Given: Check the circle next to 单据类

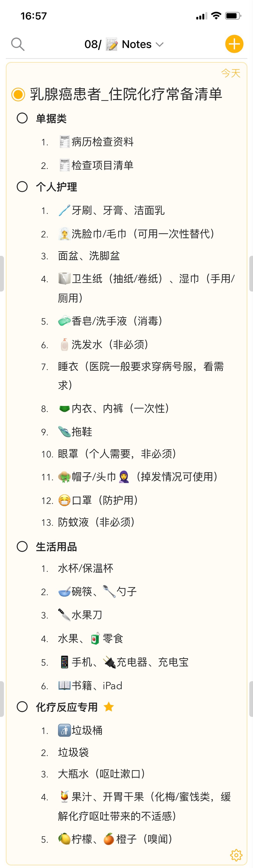Looking at the screenshot, I should pos(22,118).
